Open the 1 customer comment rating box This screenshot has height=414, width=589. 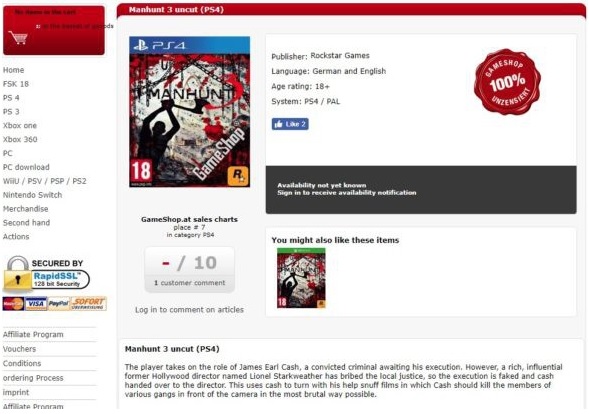[x=190, y=270]
